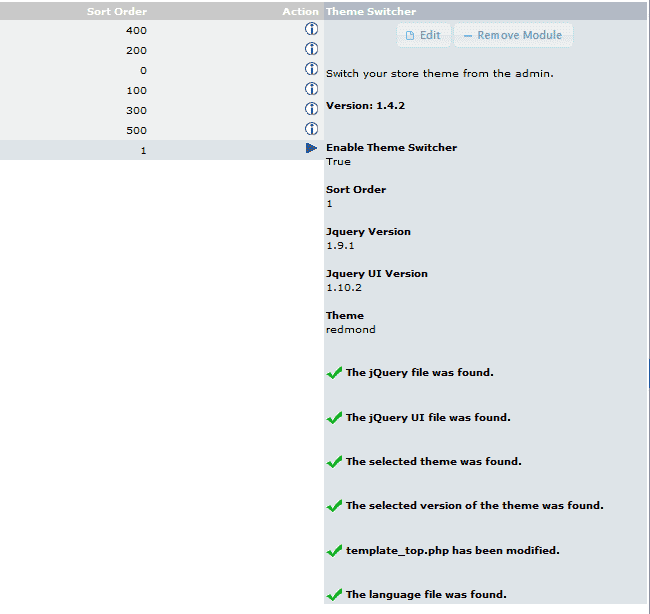The width and height of the screenshot is (650, 614).
Task: Select the Theme Switcher panel heading
Action: (x=371, y=12)
